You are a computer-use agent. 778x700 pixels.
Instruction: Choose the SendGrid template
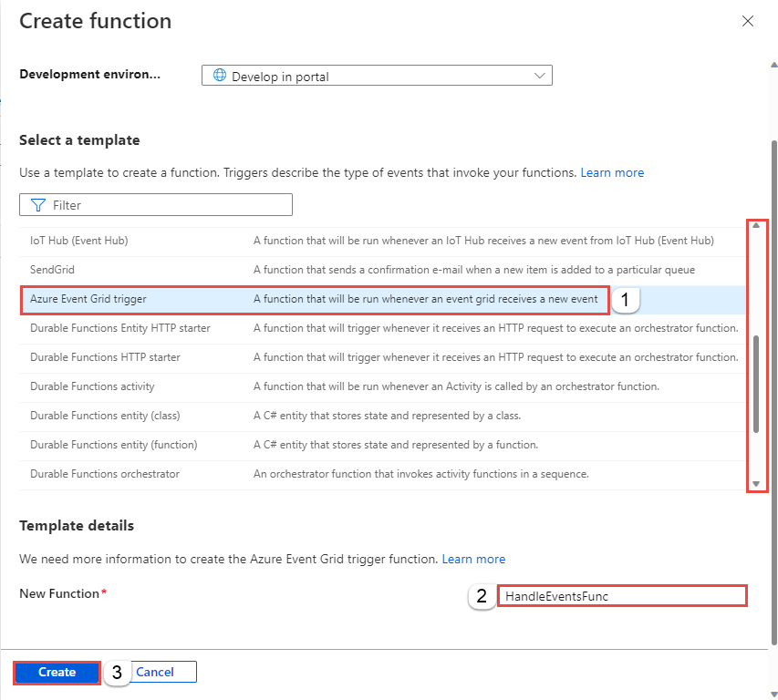52,270
